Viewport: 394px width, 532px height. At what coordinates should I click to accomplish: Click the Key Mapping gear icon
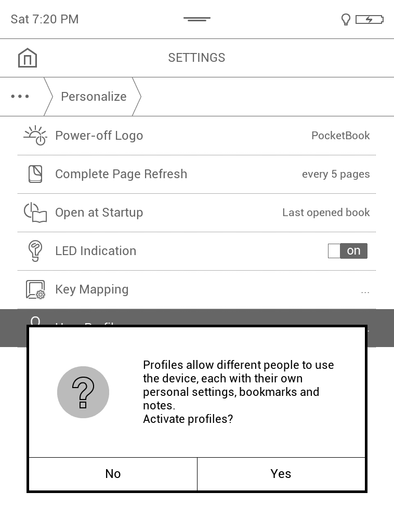pos(35,289)
